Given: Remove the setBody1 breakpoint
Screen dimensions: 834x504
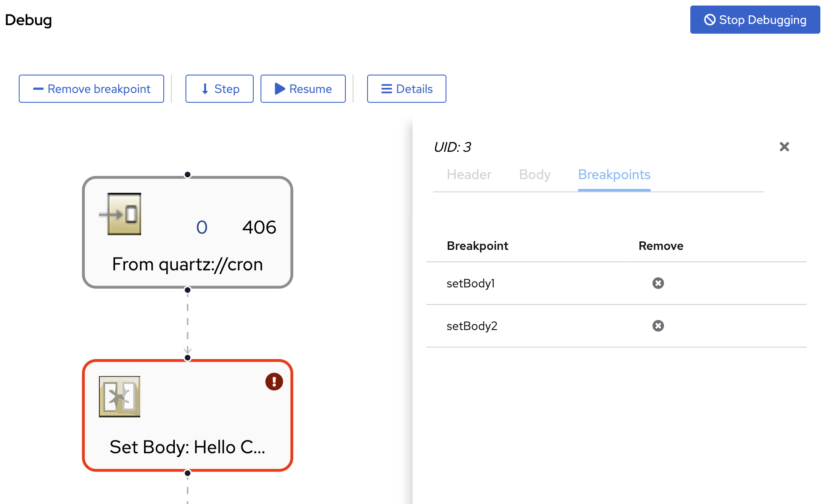Looking at the screenshot, I should (657, 283).
